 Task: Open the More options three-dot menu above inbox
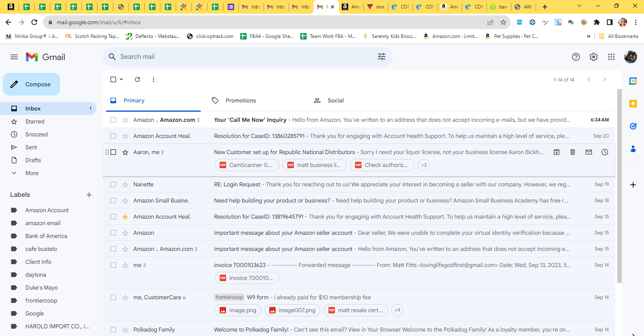click(x=154, y=79)
